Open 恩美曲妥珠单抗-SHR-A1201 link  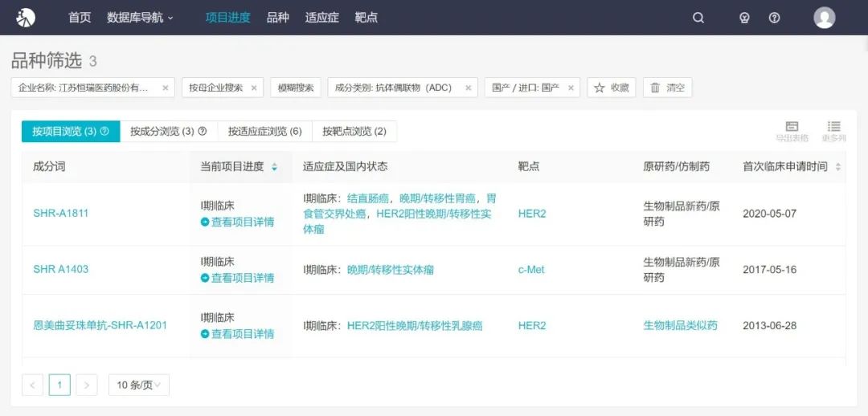click(x=100, y=325)
